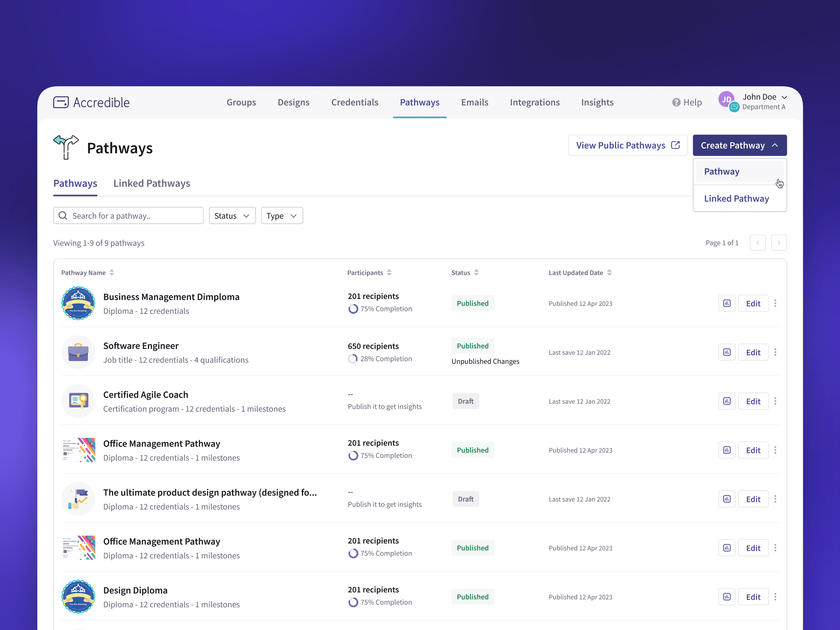840x630 pixels.
Task: Open the Type filter dropdown
Action: (x=282, y=216)
